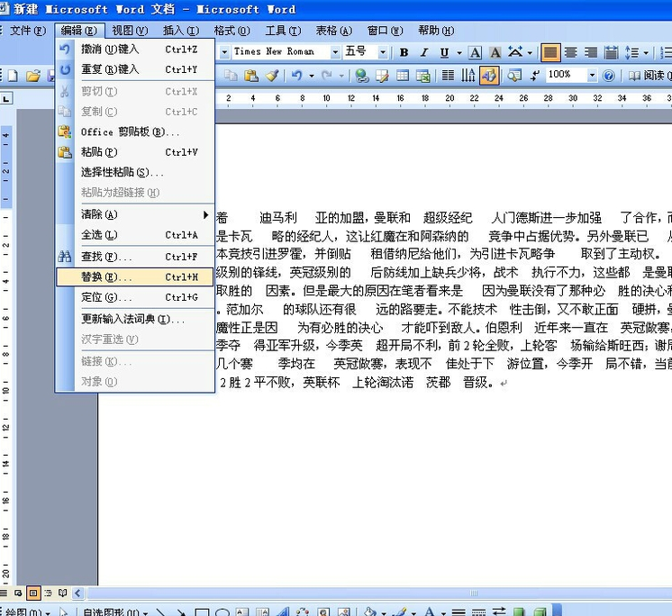
Task: Open Office 剪贴板(B) menu entry
Action: (x=134, y=131)
